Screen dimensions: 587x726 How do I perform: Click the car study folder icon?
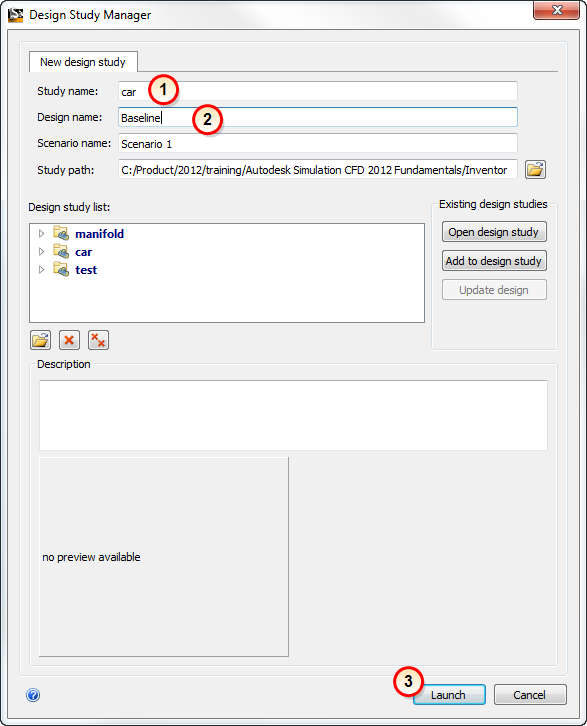(61, 251)
